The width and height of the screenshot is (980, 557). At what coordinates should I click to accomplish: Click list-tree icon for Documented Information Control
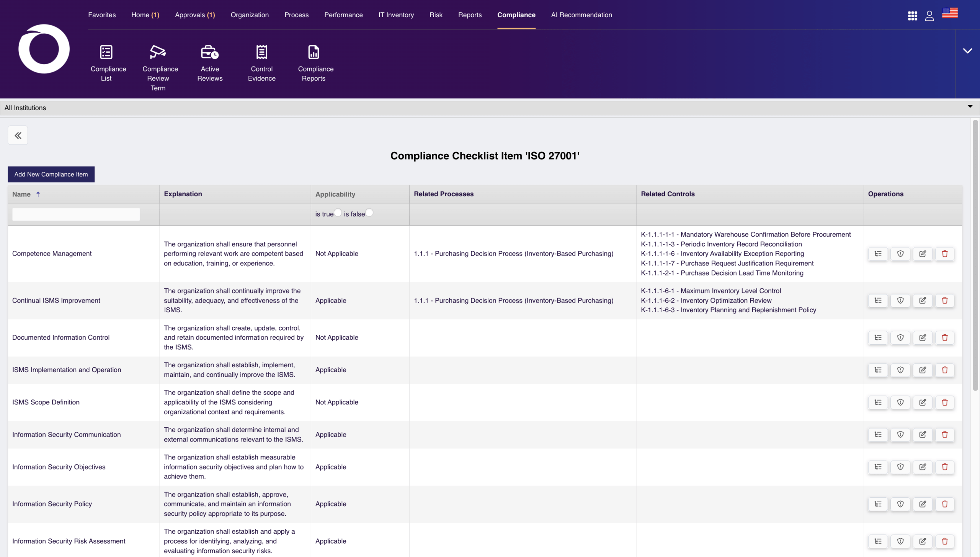[878, 338]
